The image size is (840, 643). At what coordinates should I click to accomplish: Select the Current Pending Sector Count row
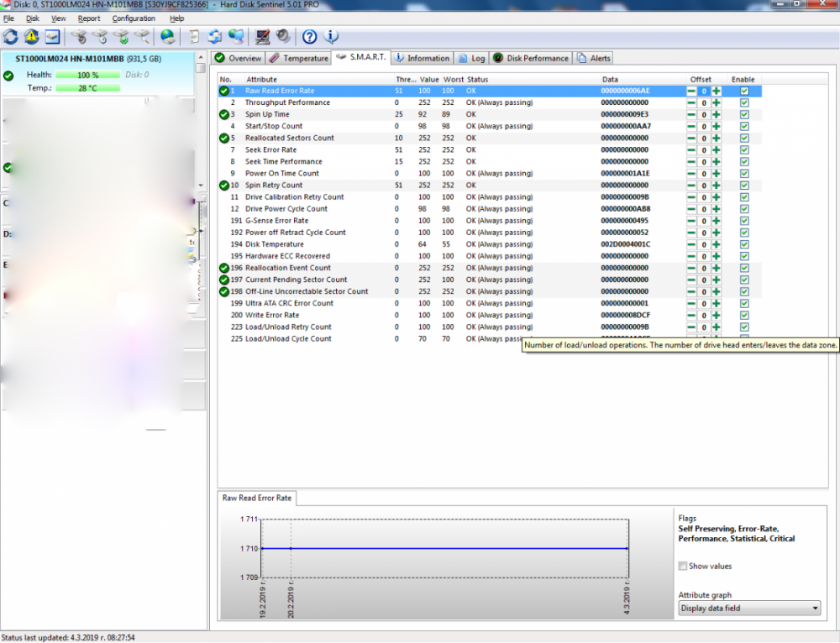(296, 280)
